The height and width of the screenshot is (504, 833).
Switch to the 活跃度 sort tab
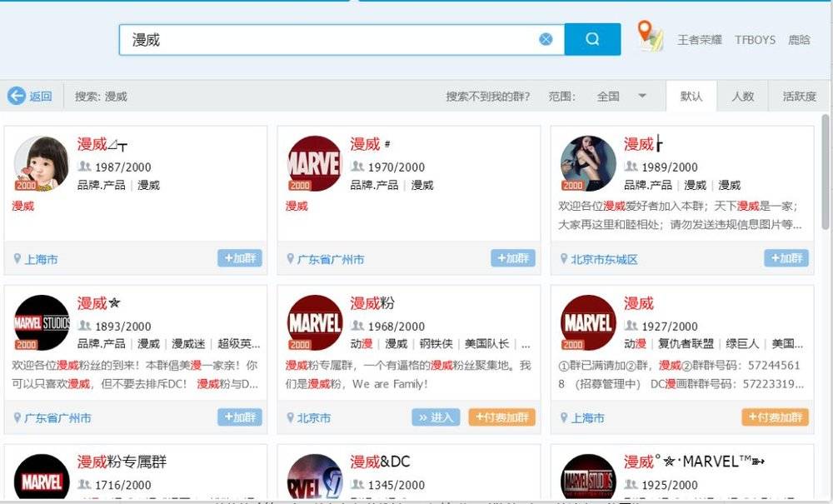(799, 96)
